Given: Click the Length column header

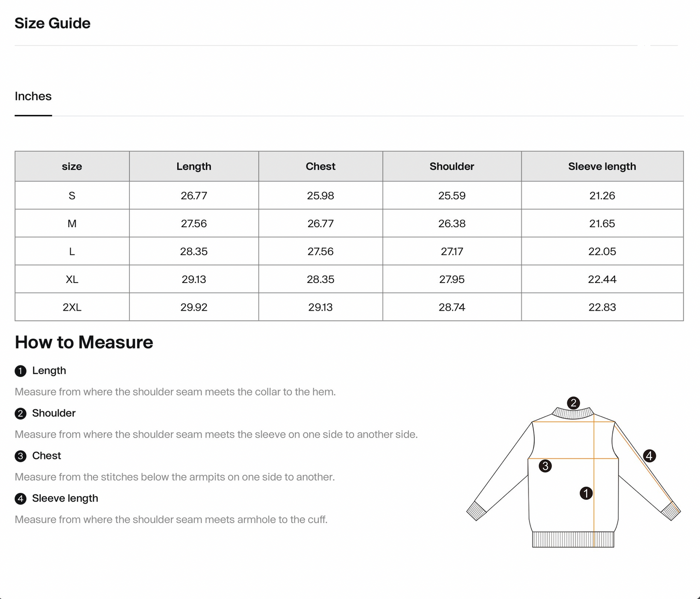Looking at the screenshot, I should click(x=194, y=166).
